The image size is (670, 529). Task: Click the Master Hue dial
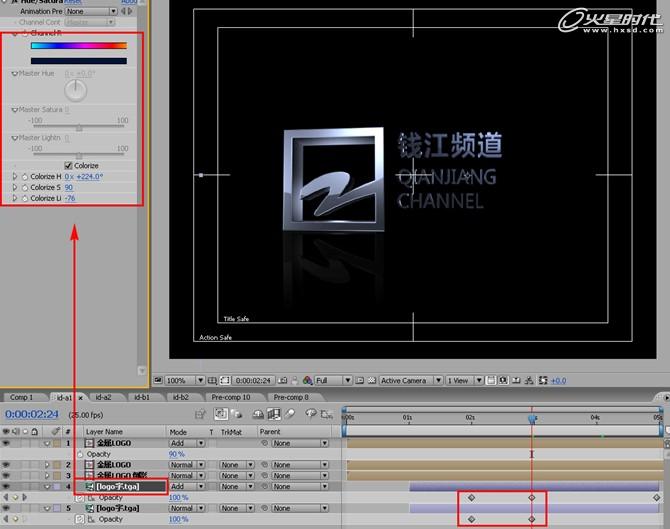coord(76,90)
